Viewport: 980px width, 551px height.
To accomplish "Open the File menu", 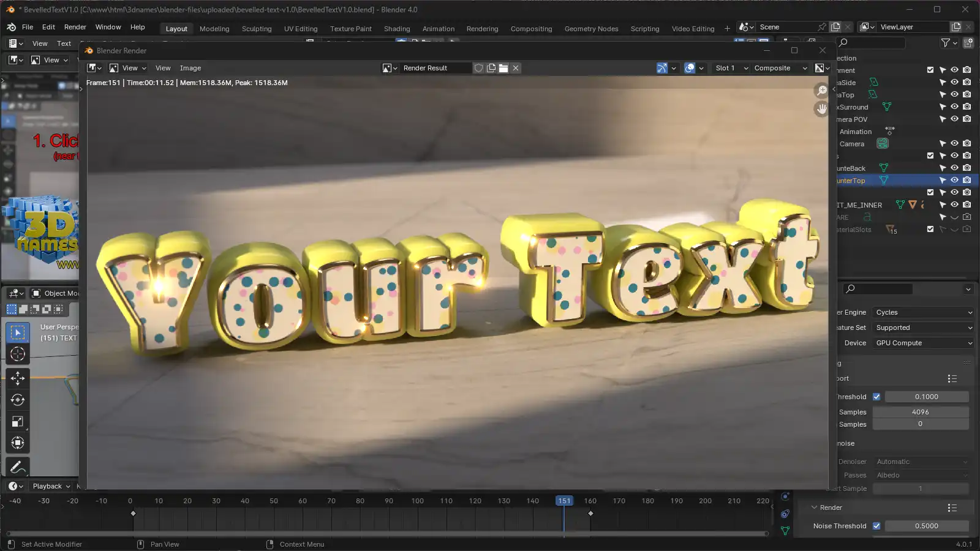I will tap(28, 27).
